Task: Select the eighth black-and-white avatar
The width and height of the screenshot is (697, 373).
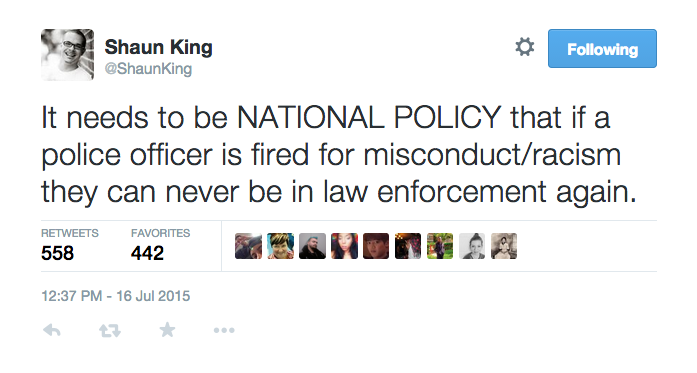Action: pos(472,246)
